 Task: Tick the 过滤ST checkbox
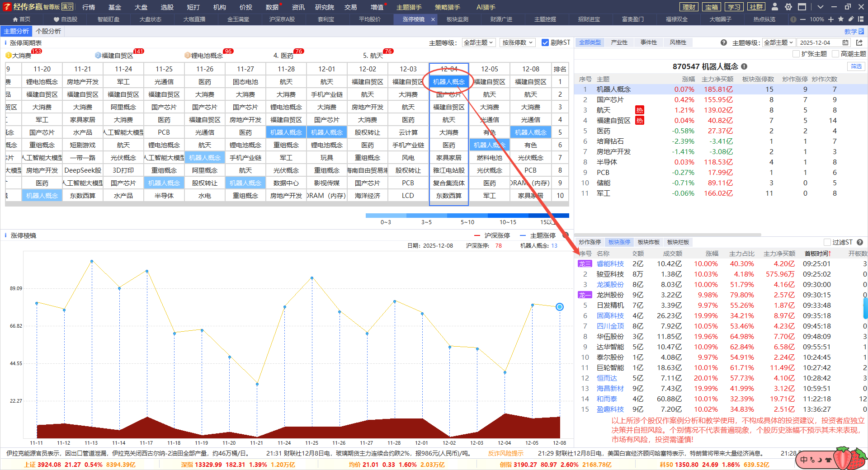[x=827, y=242]
